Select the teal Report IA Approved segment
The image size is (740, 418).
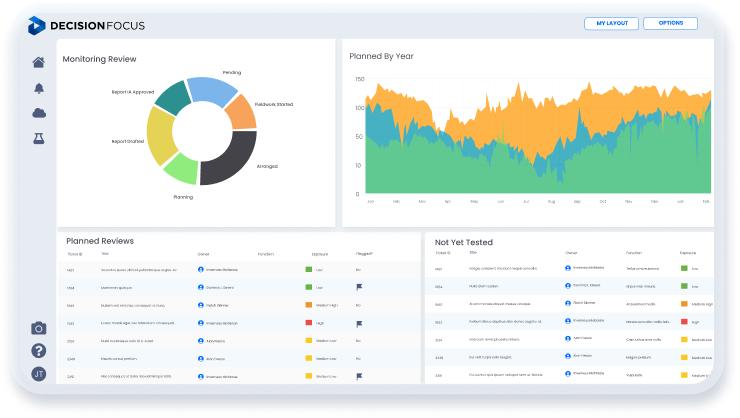point(172,98)
